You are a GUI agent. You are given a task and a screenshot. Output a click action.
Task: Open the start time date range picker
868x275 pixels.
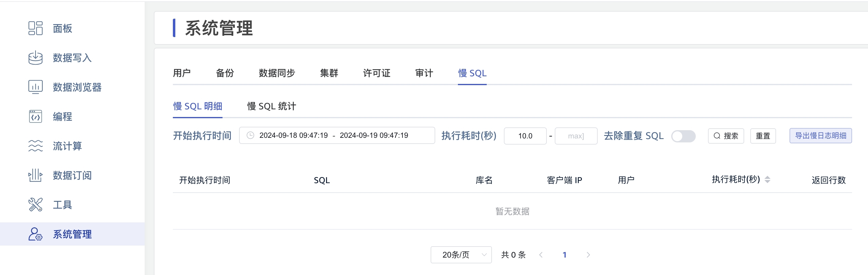tap(337, 135)
